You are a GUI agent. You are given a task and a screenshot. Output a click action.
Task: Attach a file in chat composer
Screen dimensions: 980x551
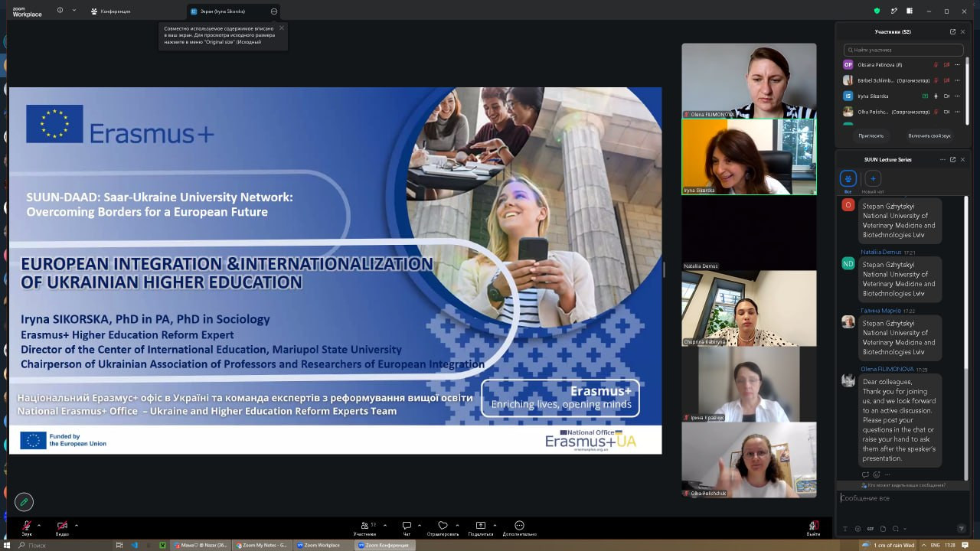pyautogui.click(x=883, y=529)
